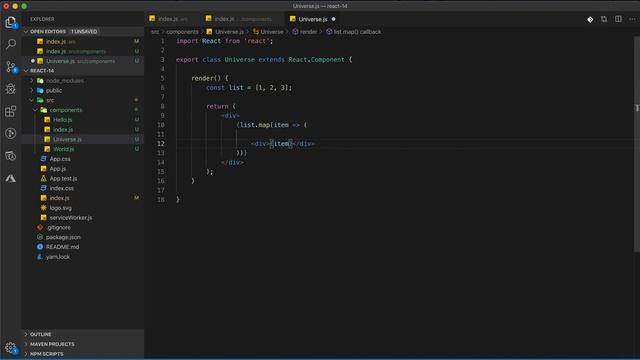Expand the public folder chevron
The width and height of the screenshot is (640, 360).
click(x=32, y=90)
